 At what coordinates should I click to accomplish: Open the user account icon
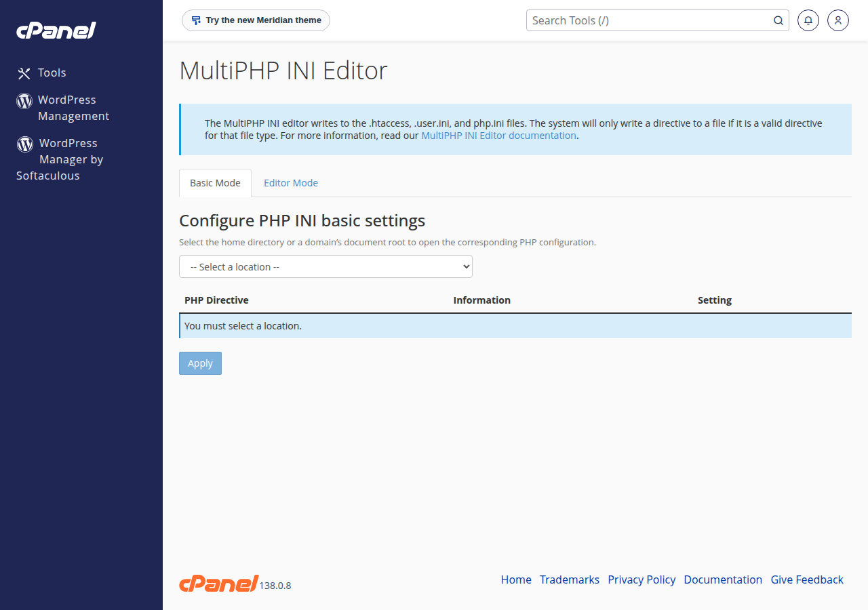(838, 20)
